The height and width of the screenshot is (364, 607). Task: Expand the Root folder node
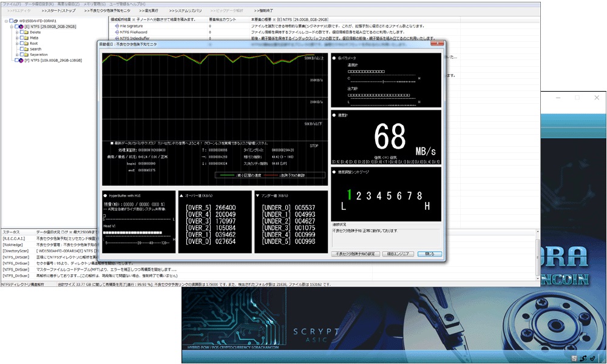tap(17, 43)
